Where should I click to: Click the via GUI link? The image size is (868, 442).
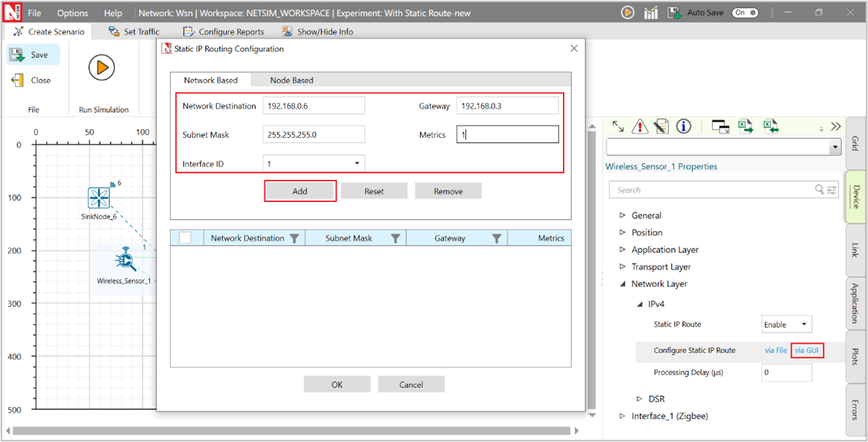pos(807,350)
